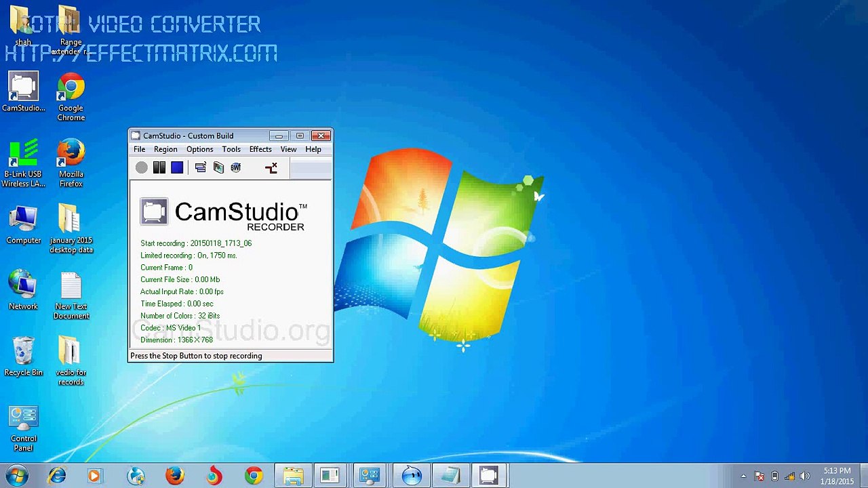Show hidden system tray icons
Viewport: 868px width, 488px height.
743,476
